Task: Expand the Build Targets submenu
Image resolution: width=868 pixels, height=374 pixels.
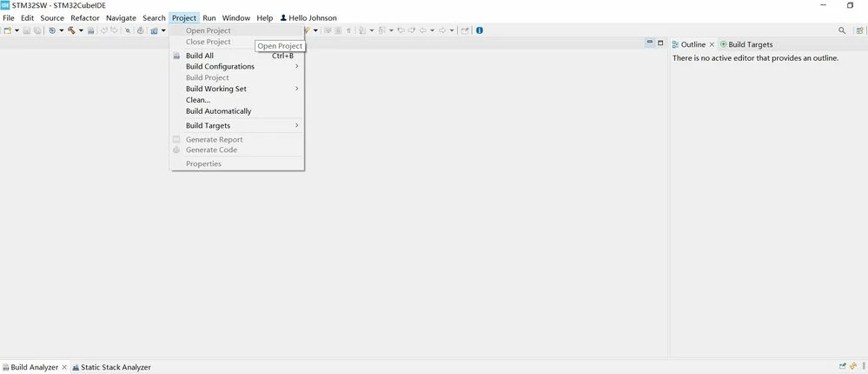Action: coord(237,125)
